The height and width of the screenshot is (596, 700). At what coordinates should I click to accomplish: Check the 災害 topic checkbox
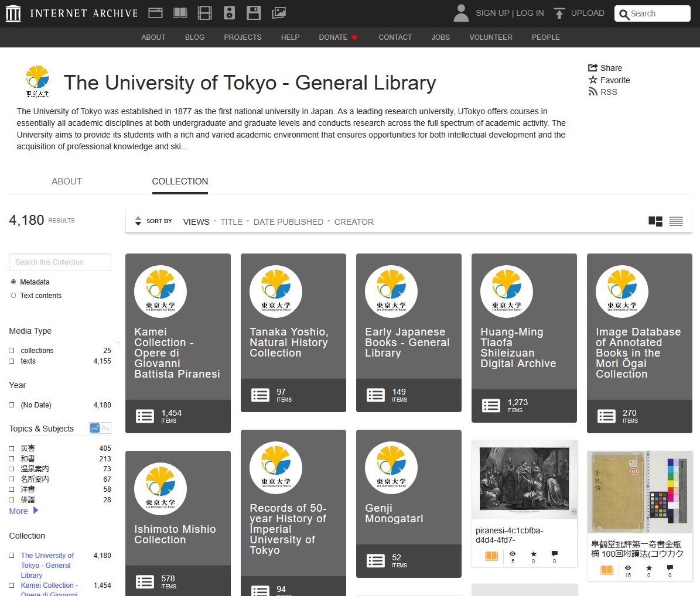(x=12, y=448)
